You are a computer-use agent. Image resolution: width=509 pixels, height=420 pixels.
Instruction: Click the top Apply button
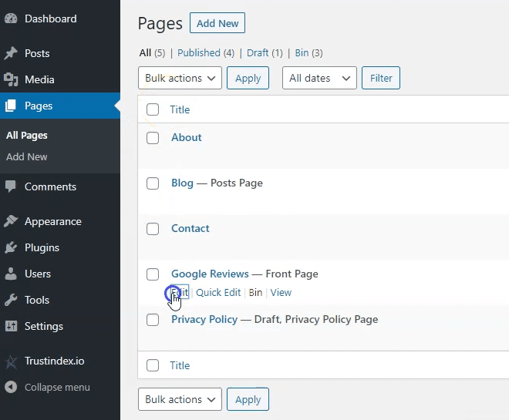point(248,78)
